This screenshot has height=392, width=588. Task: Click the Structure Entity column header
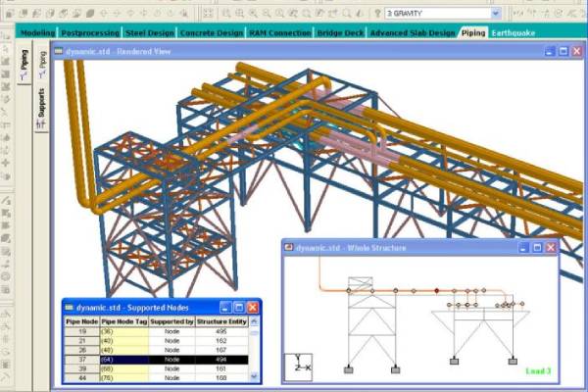(x=226, y=319)
